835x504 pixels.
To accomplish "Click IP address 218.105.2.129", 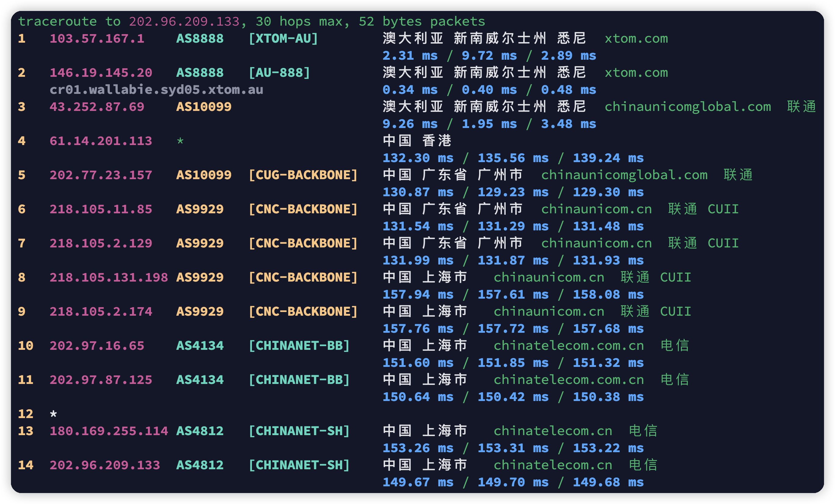I will click(101, 243).
